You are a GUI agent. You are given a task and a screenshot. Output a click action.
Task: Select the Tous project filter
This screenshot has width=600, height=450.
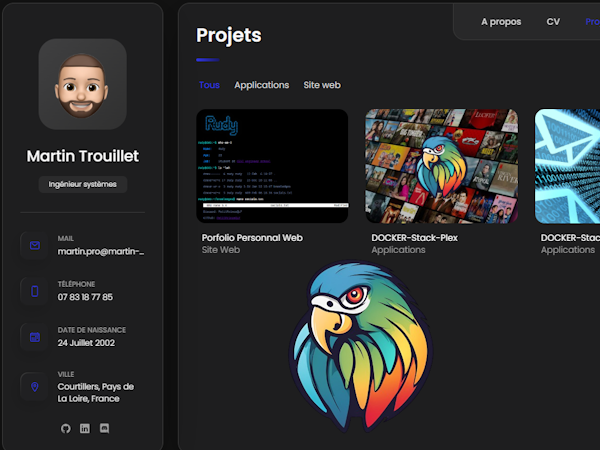pyautogui.click(x=209, y=85)
